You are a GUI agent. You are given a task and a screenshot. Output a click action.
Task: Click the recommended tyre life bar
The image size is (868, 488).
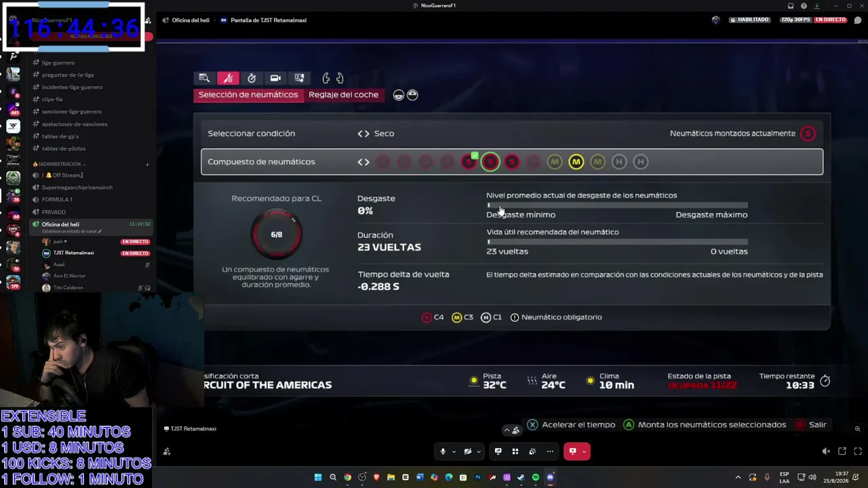point(617,241)
